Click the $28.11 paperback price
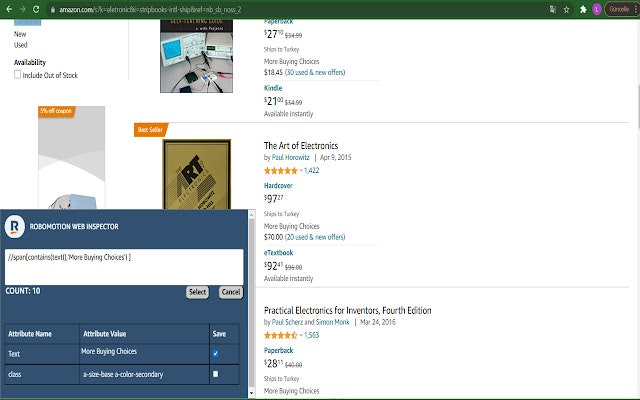 (273, 363)
